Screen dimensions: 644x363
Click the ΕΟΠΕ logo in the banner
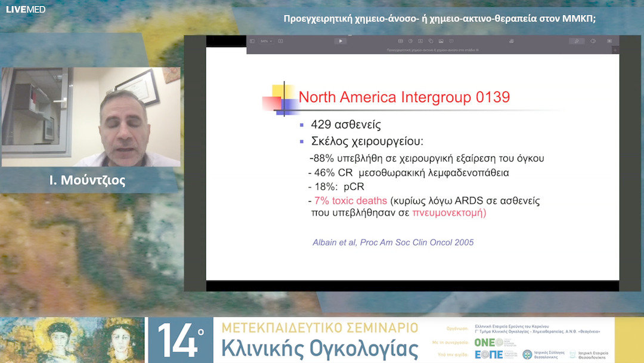(488, 355)
